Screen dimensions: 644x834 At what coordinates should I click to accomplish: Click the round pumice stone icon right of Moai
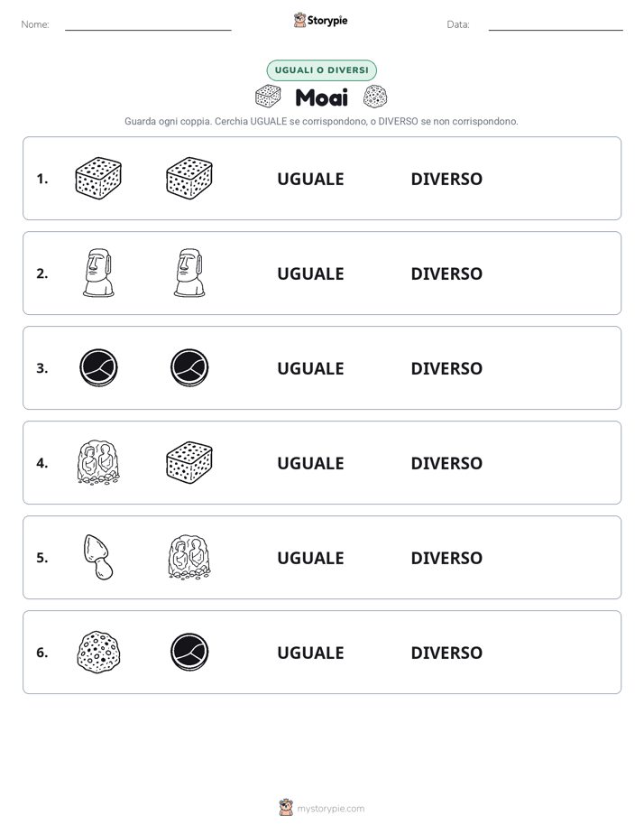[x=375, y=97]
